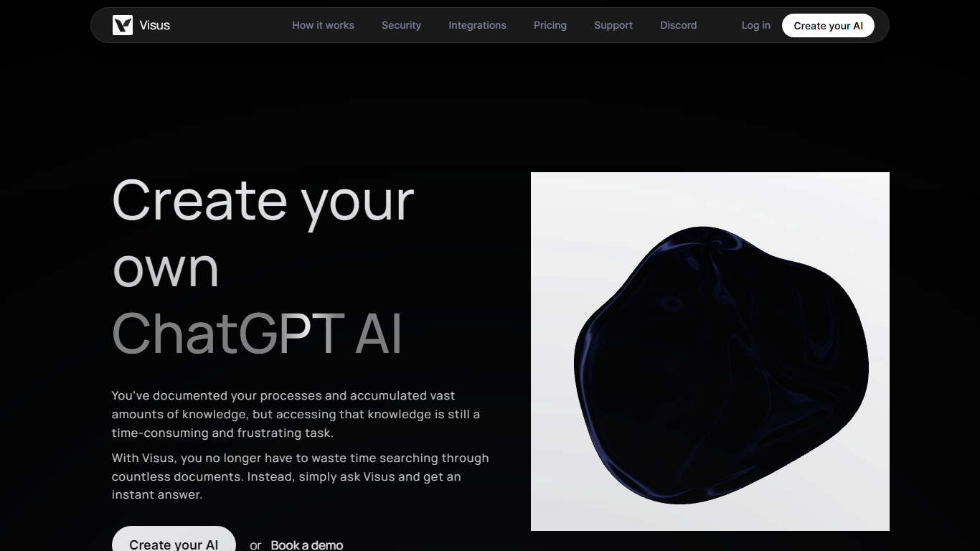Click the dark glossy 3D blob

717,366
